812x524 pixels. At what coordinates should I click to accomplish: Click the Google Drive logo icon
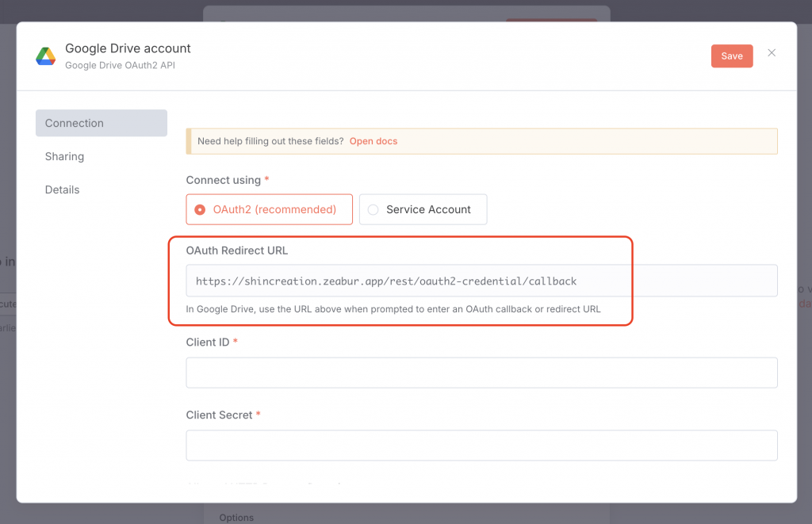pos(45,56)
